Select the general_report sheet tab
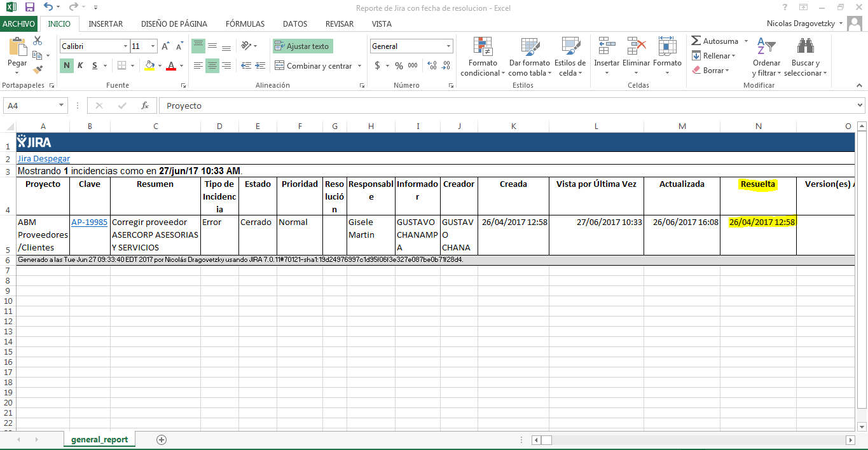 (x=100, y=439)
